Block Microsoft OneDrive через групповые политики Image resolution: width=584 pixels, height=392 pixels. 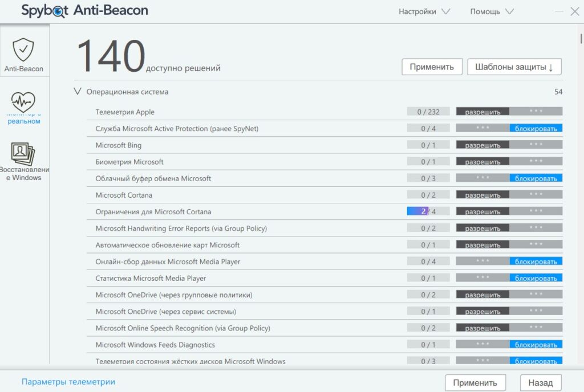536,295
